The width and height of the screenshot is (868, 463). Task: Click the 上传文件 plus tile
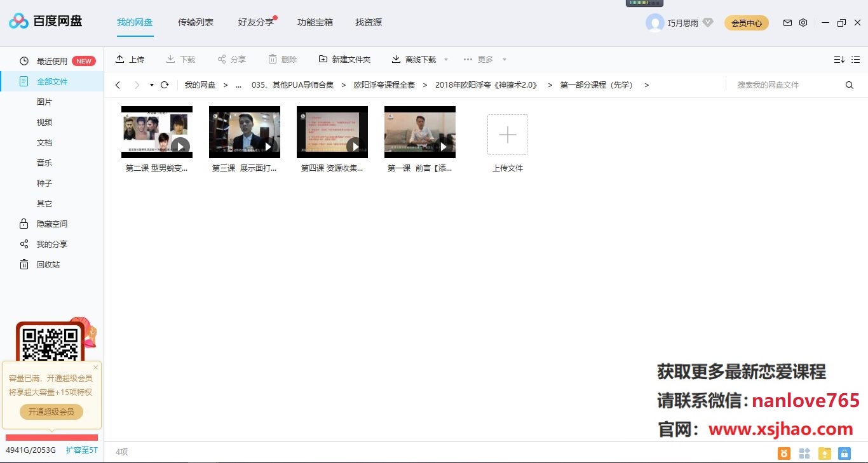(508, 135)
